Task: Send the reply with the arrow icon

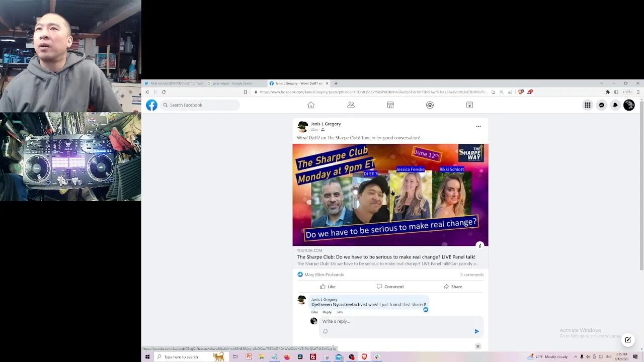Action: 476,331
